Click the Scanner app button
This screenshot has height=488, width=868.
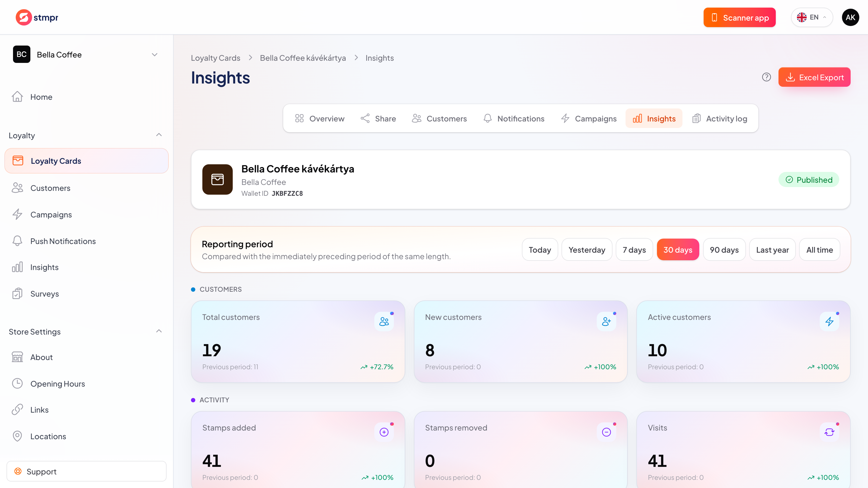[739, 17]
